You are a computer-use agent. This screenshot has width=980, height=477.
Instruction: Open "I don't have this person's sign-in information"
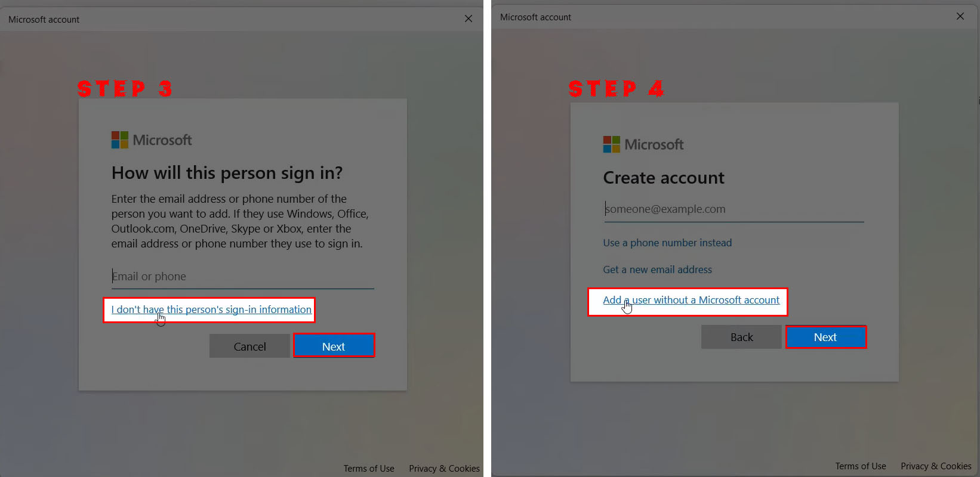pyautogui.click(x=211, y=309)
